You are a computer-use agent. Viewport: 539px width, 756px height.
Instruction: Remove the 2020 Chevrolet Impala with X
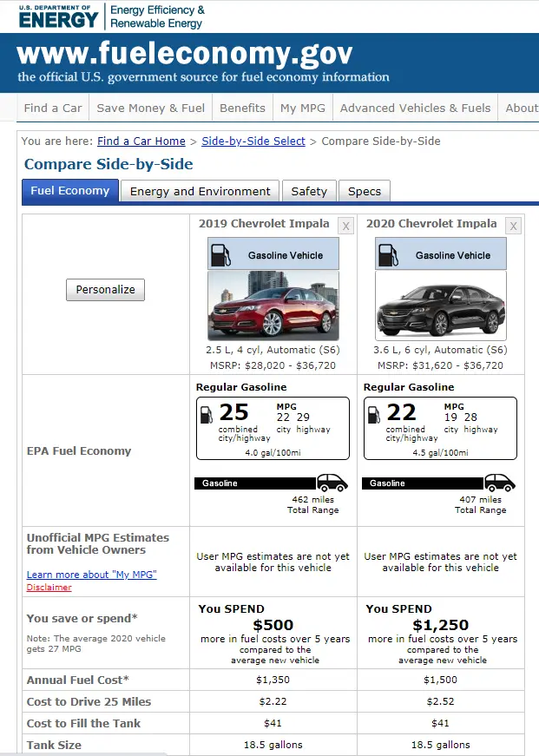click(514, 226)
